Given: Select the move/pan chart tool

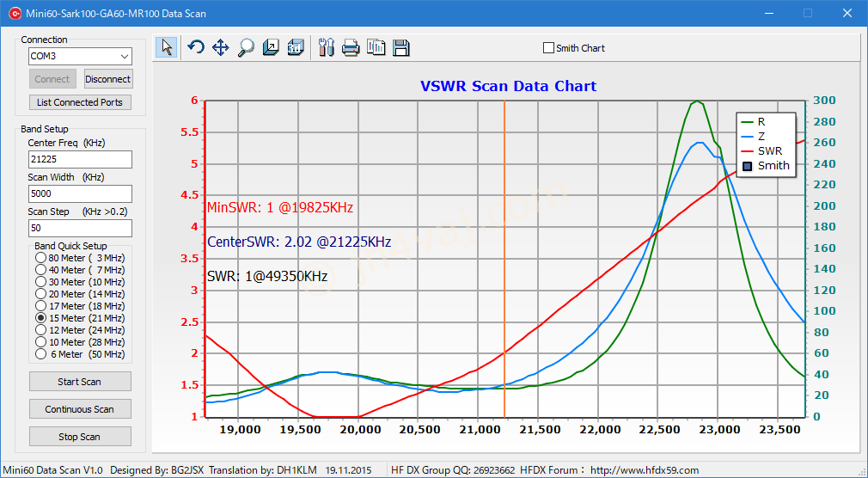Looking at the screenshot, I should pyautogui.click(x=220, y=47).
